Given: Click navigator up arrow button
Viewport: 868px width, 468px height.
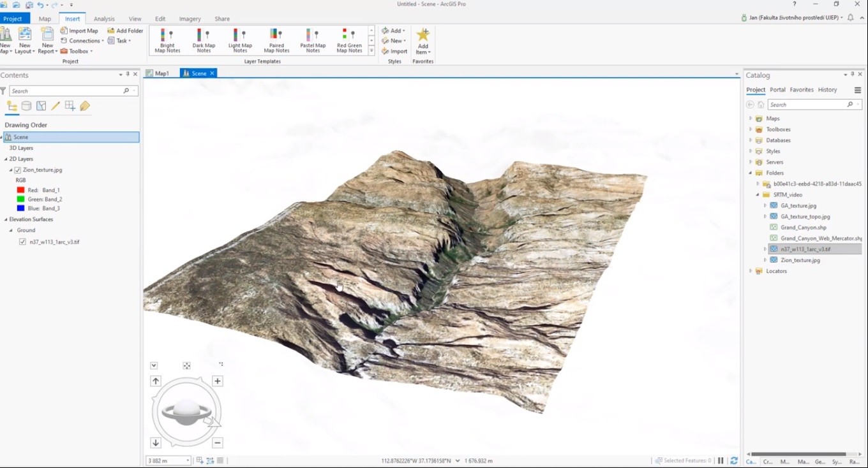Looking at the screenshot, I should [x=156, y=381].
